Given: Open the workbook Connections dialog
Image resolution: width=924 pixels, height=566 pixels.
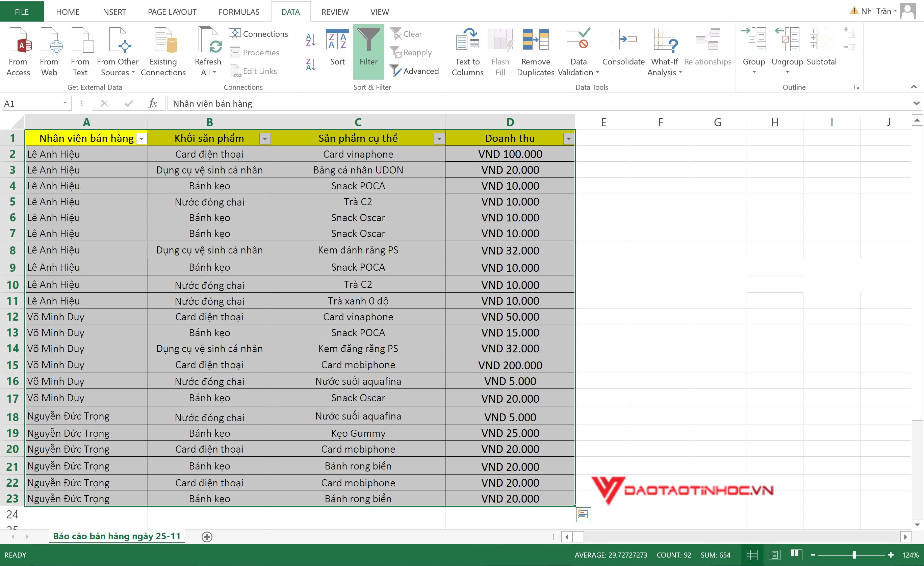Looking at the screenshot, I should coord(259,34).
